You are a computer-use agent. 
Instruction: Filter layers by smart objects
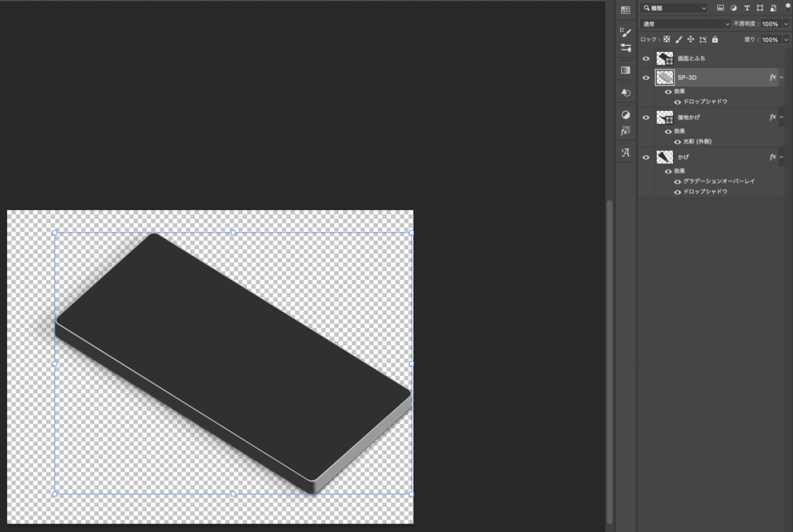773,8
